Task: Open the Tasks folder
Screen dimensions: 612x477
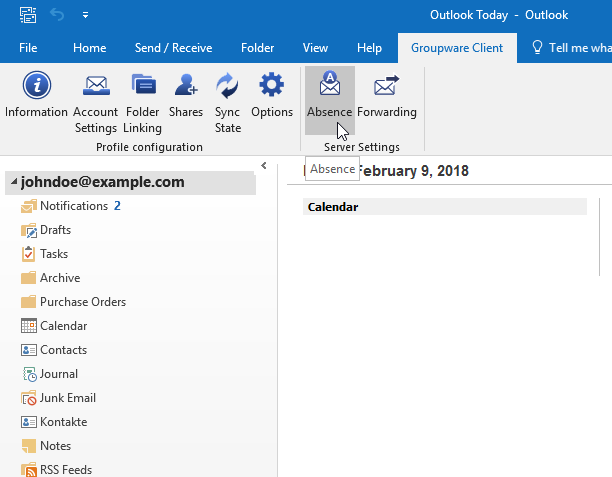Action: pyautogui.click(x=54, y=254)
